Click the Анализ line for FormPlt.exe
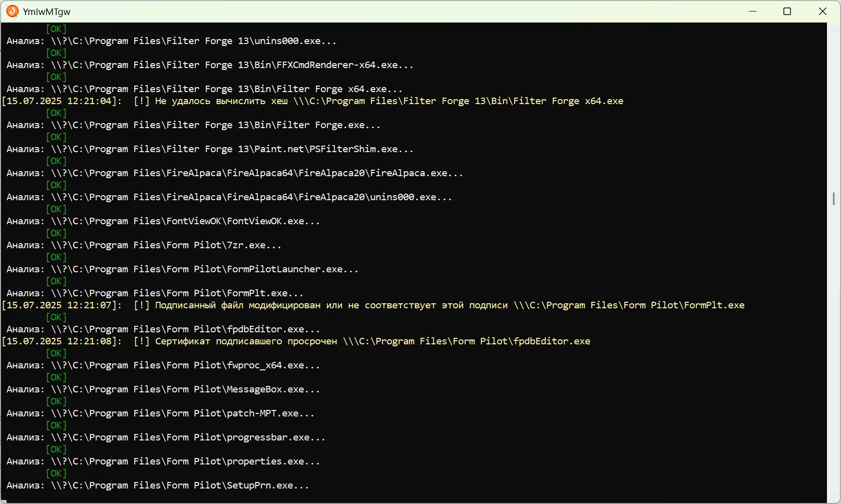Image resolution: width=841 pixels, height=504 pixels. click(x=155, y=293)
